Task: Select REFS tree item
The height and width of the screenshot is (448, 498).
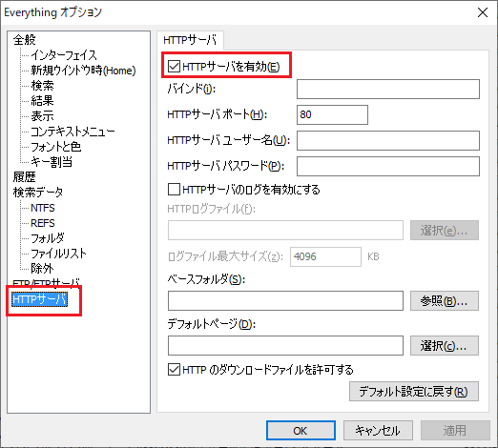Action: (x=43, y=223)
